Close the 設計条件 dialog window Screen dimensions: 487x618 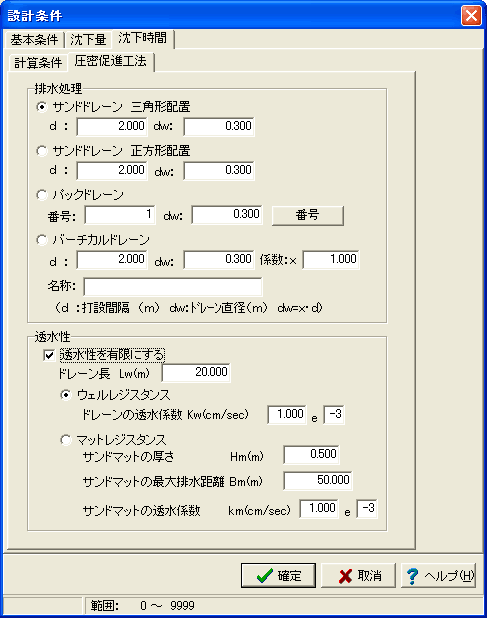tap(471, 15)
